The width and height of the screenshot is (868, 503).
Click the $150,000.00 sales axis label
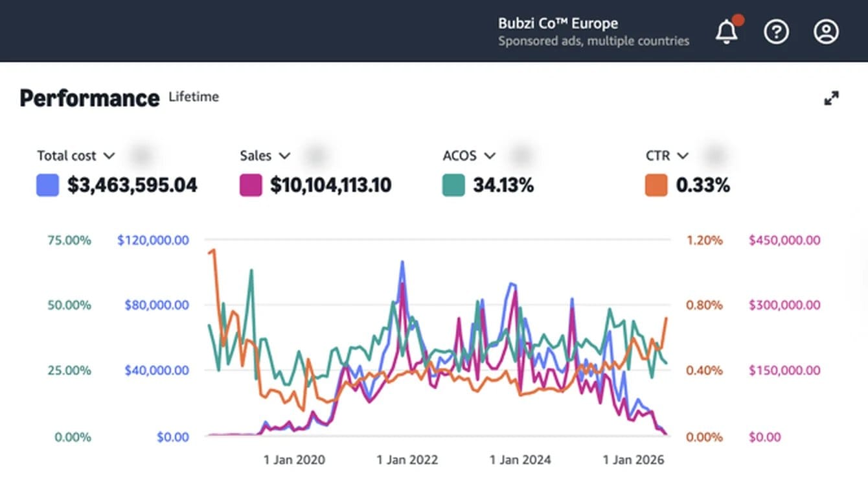click(784, 370)
